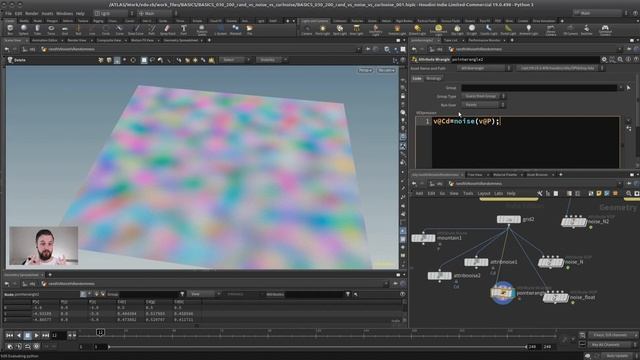Add a Spot Light from the shelf
Screen dimensions: 640x360
point(340,29)
